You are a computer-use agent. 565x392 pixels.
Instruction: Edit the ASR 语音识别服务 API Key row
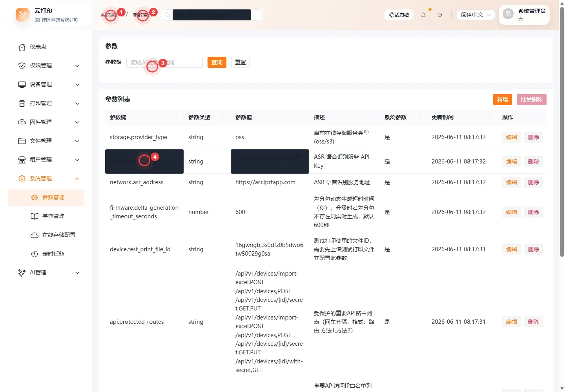pyautogui.click(x=512, y=162)
